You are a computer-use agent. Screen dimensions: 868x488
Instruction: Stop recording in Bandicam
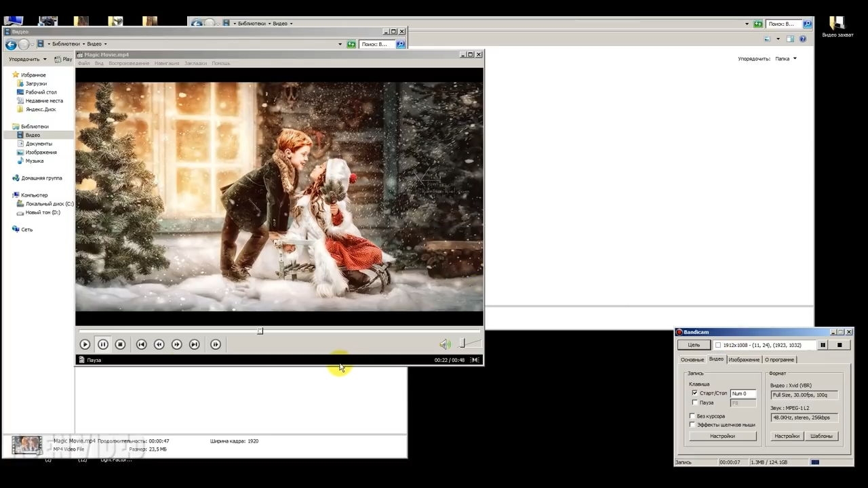click(x=840, y=345)
